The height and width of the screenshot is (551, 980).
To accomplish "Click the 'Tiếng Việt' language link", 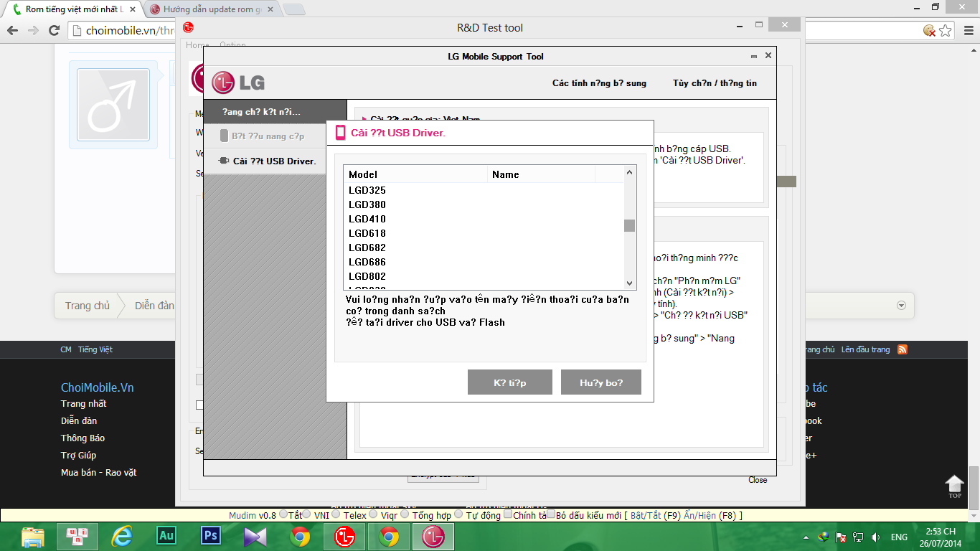I will click(x=95, y=349).
